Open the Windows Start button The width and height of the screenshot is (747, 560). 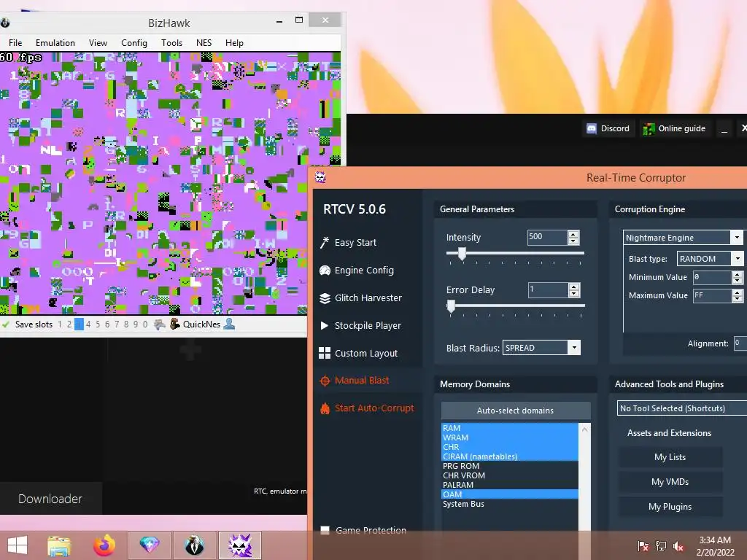coord(18,545)
